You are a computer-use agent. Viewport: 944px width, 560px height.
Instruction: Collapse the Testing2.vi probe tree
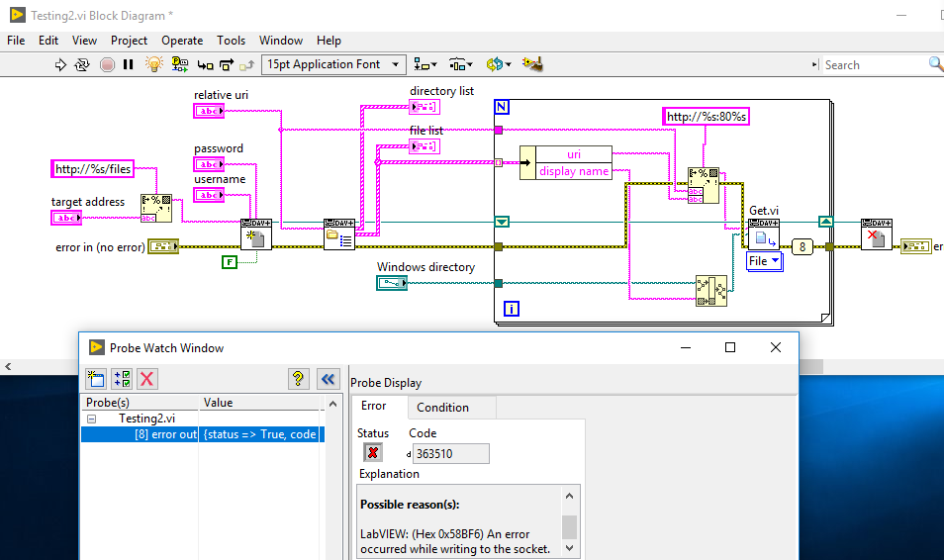coord(91,419)
